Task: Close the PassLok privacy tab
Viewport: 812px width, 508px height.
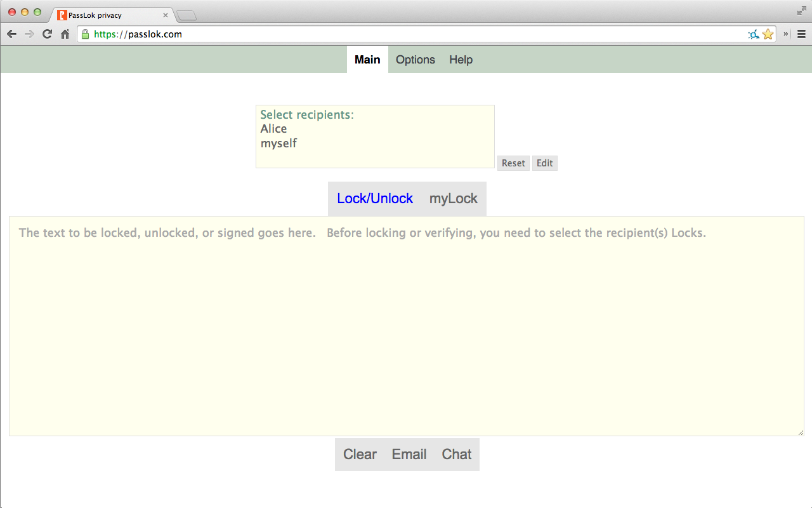Action: coord(166,15)
